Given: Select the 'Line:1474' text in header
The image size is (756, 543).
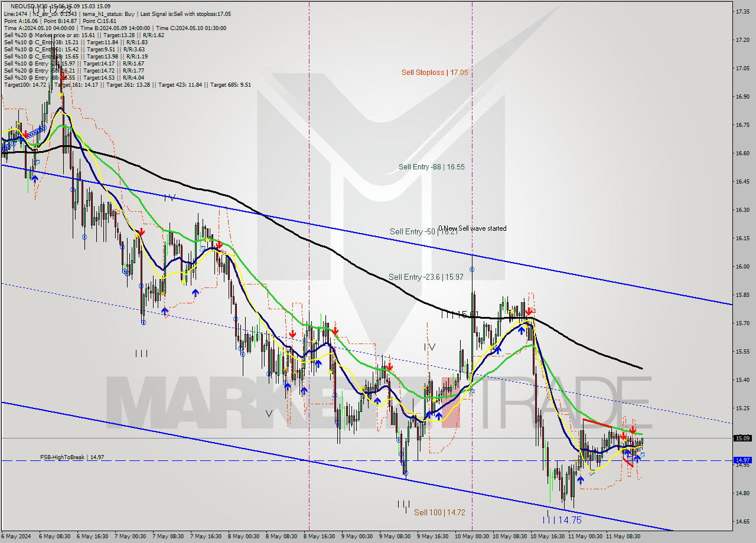Looking at the screenshot, I should pos(15,14).
